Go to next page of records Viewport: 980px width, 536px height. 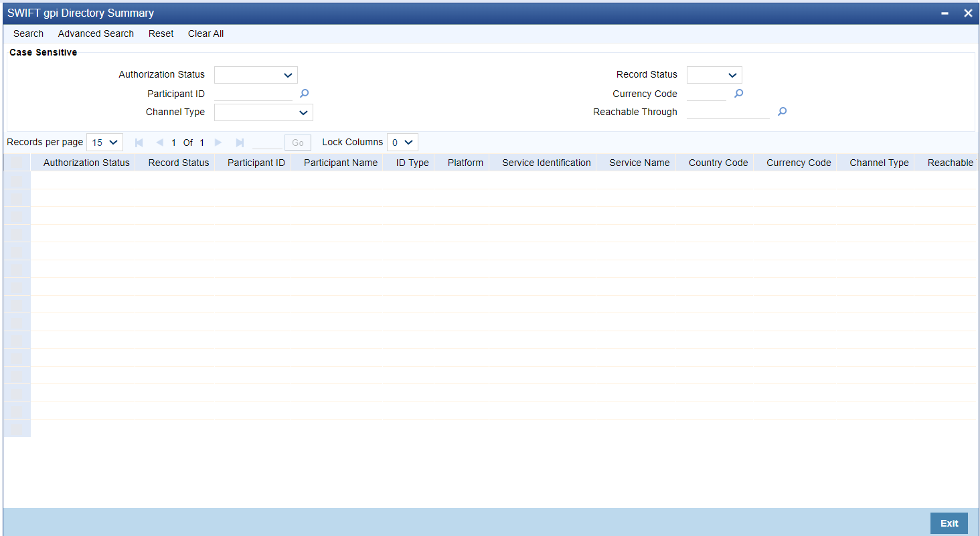click(218, 143)
